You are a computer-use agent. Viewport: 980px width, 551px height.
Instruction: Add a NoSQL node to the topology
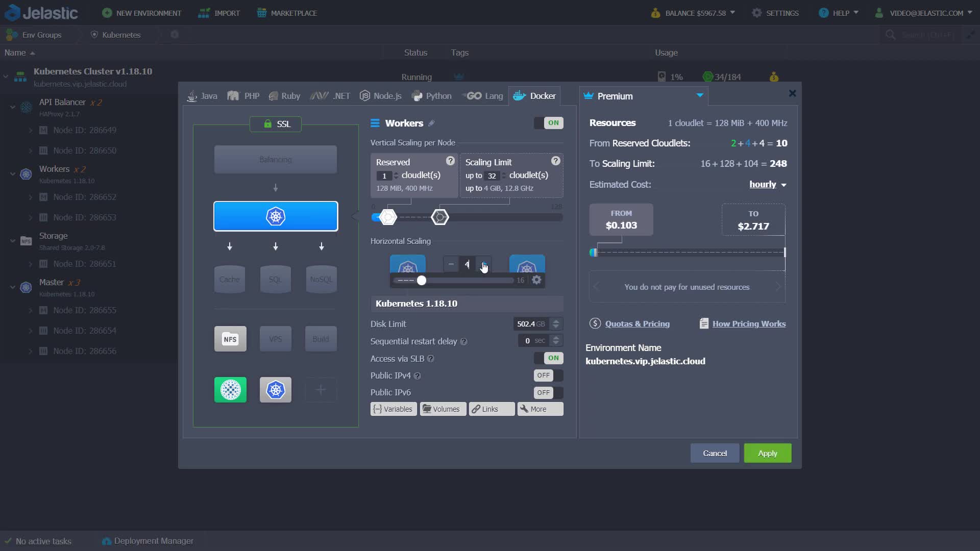[321, 279]
